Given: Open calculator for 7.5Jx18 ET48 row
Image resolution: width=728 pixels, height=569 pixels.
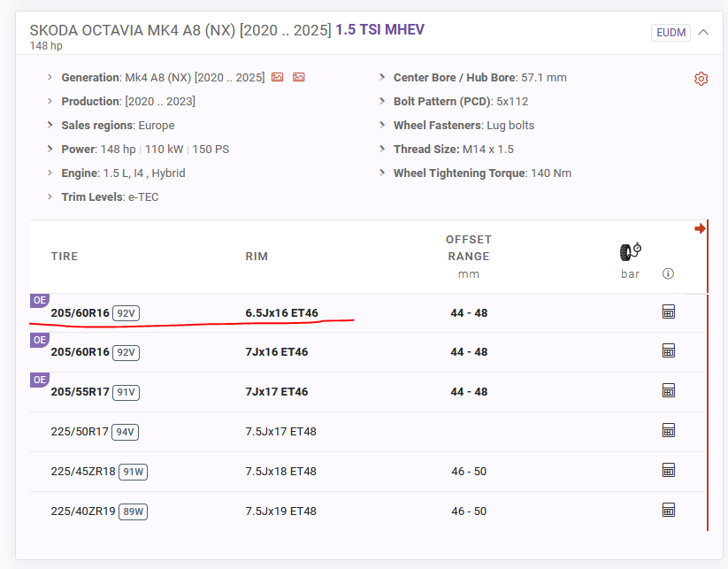Looking at the screenshot, I should [x=668, y=471].
